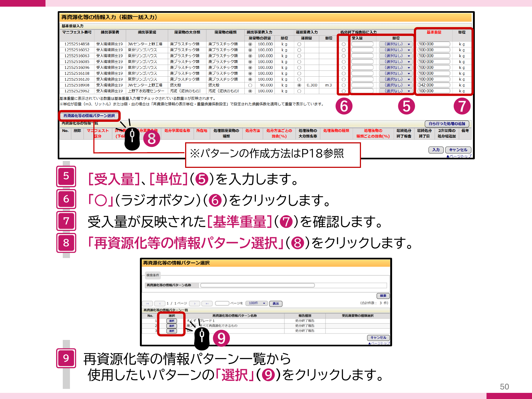Go to last page in pattern list
Screen dimensions: 532x399
pos(207,303)
